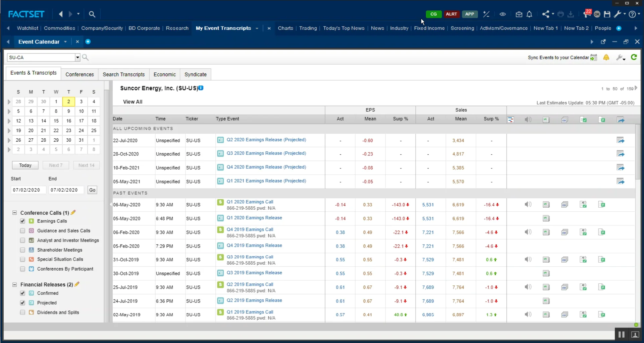This screenshot has height=343, width=644.
Task: Open the My Event Transcripts tab dropdown
Action: 257,28
